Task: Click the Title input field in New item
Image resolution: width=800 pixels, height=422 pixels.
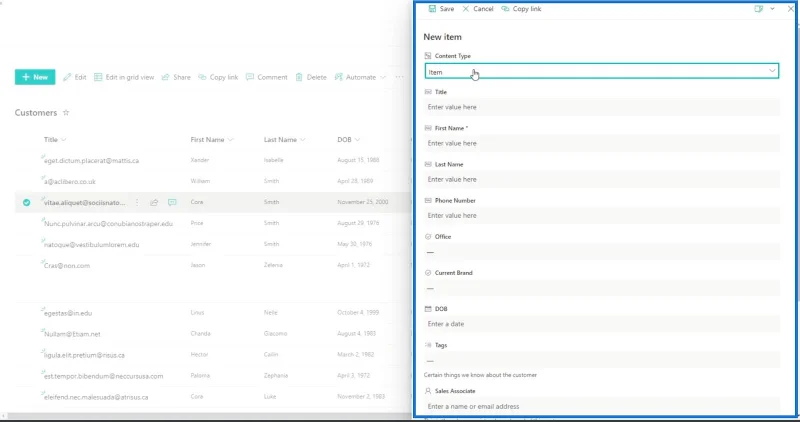Action: (x=602, y=107)
